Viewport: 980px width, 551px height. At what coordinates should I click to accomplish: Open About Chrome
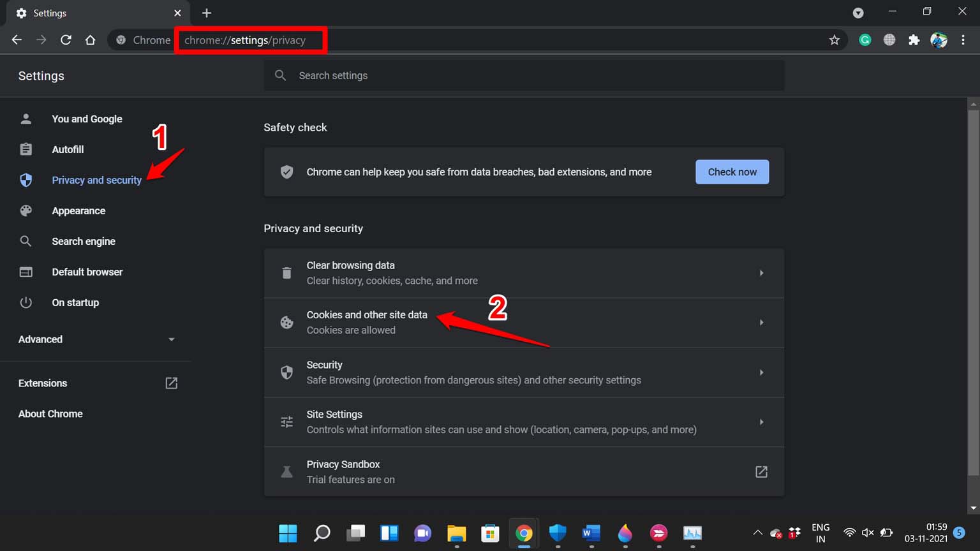[x=50, y=413]
